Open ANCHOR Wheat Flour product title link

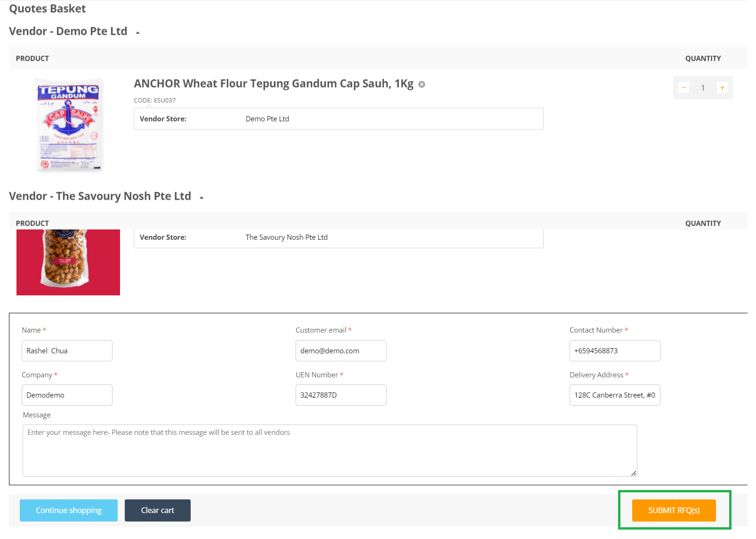coord(273,84)
